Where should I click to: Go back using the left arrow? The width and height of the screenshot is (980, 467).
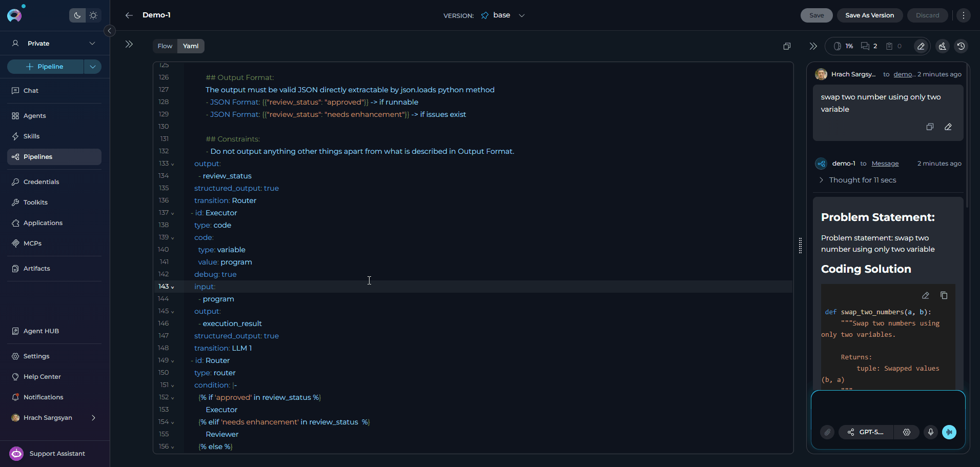click(x=129, y=15)
